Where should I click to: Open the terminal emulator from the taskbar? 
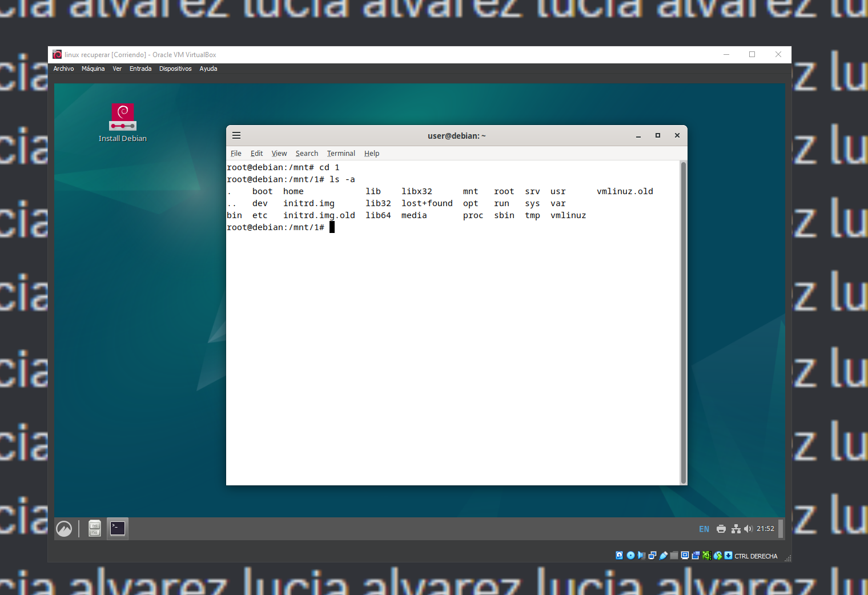pos(117,528)
